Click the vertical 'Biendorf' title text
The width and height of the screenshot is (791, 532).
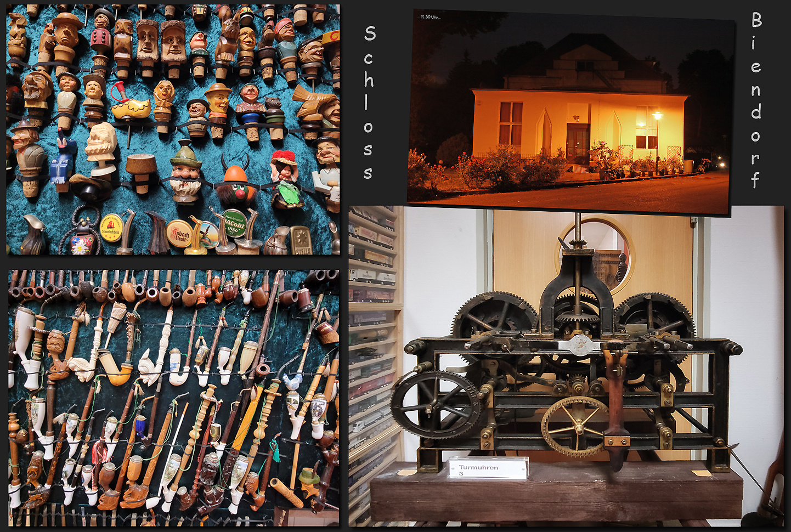click(756, 100)
